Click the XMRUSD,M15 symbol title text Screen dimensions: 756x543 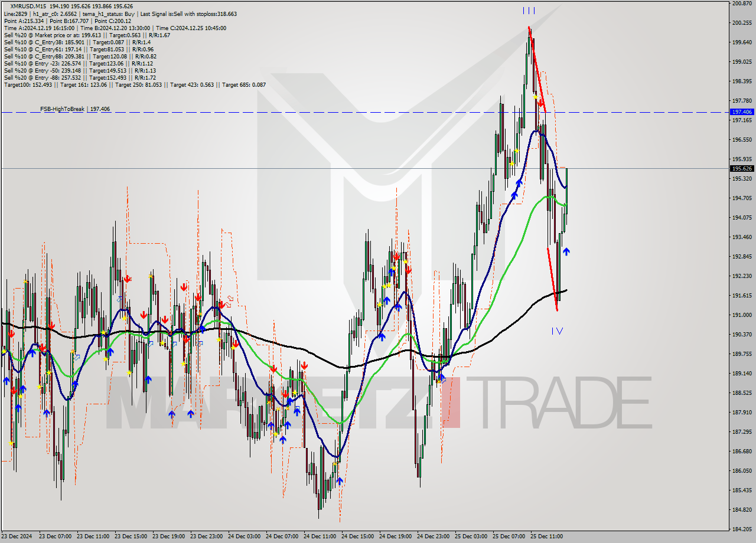[29, 6]
